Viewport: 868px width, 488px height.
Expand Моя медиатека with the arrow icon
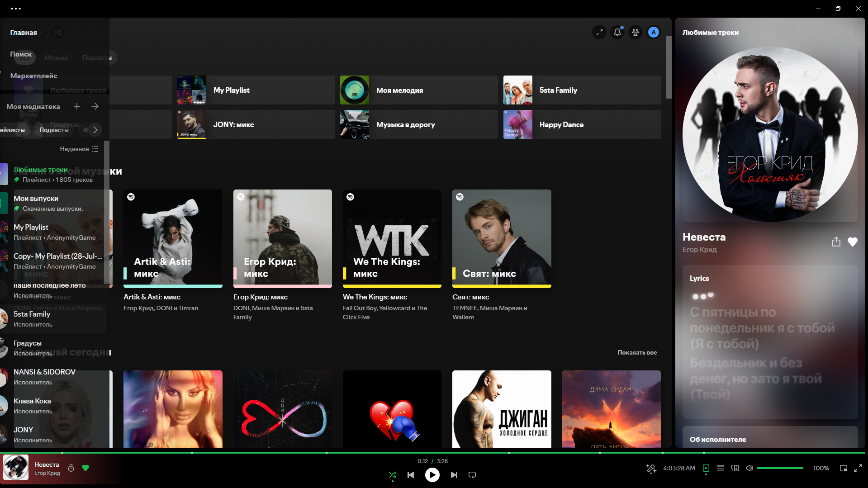point(95,106)
